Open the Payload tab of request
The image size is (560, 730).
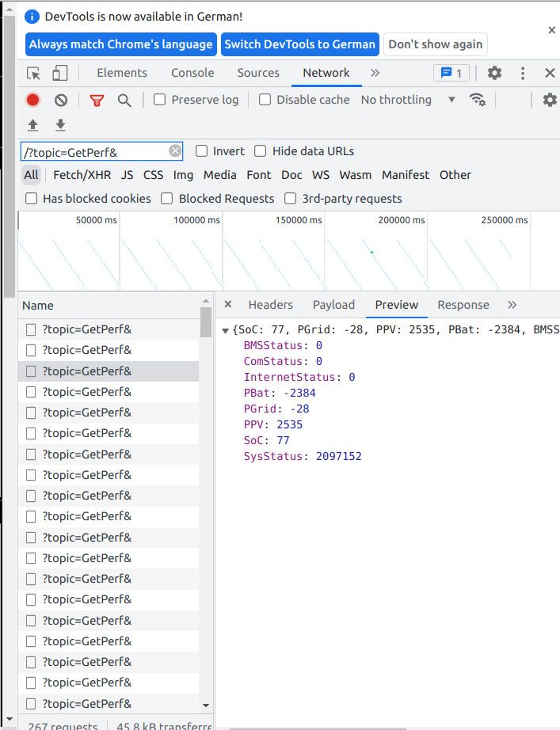333,305
